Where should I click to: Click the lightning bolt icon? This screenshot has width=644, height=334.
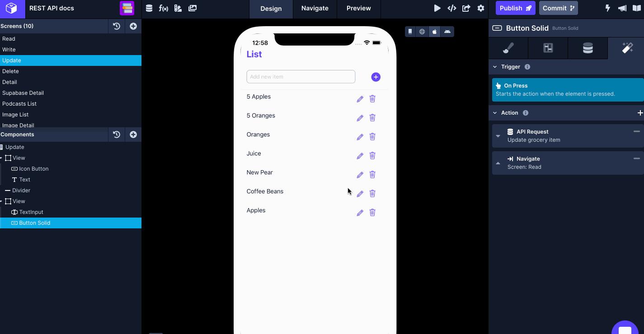pyautogui.click(x=608, y=8)
